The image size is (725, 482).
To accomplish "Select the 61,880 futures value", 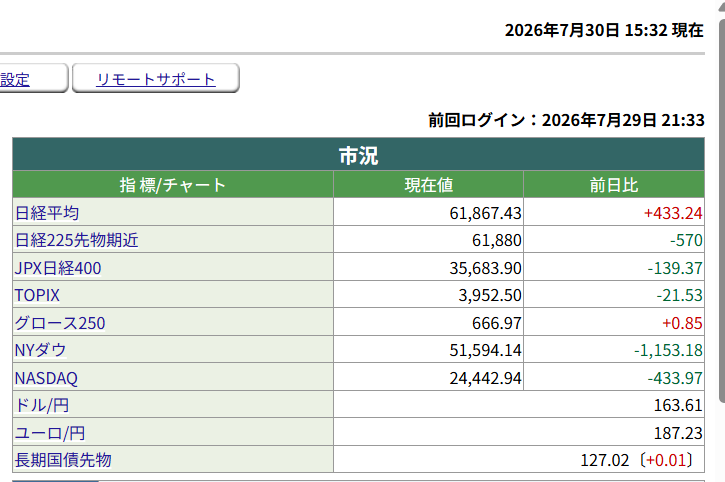I will coord(497,240).
